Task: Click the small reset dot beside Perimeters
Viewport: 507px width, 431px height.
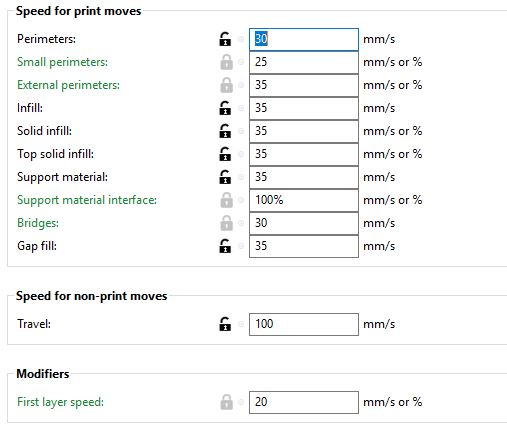Action: pyautogui.click(x=241, y=39)
